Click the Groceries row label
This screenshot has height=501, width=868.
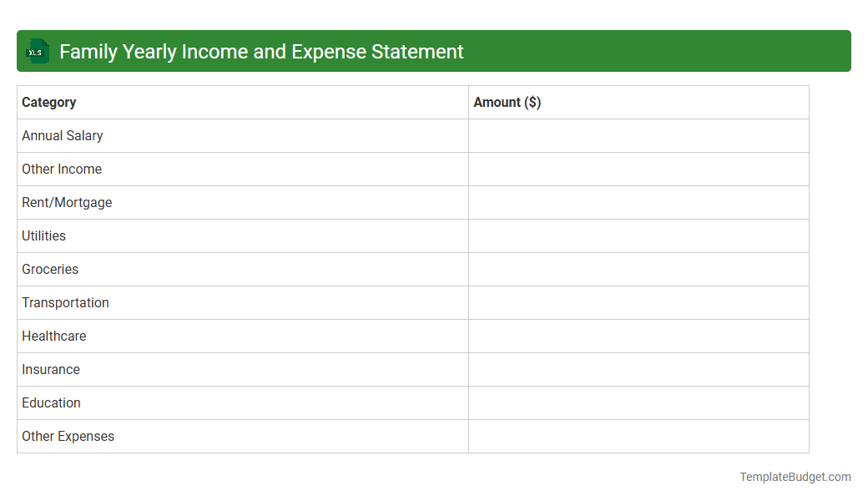pos(50,269)
